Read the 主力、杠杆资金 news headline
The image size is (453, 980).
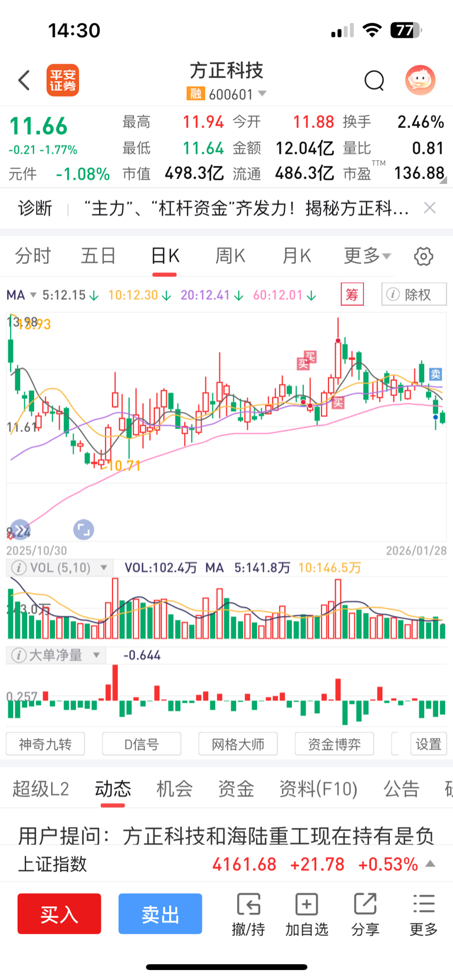tap(247, 208)
